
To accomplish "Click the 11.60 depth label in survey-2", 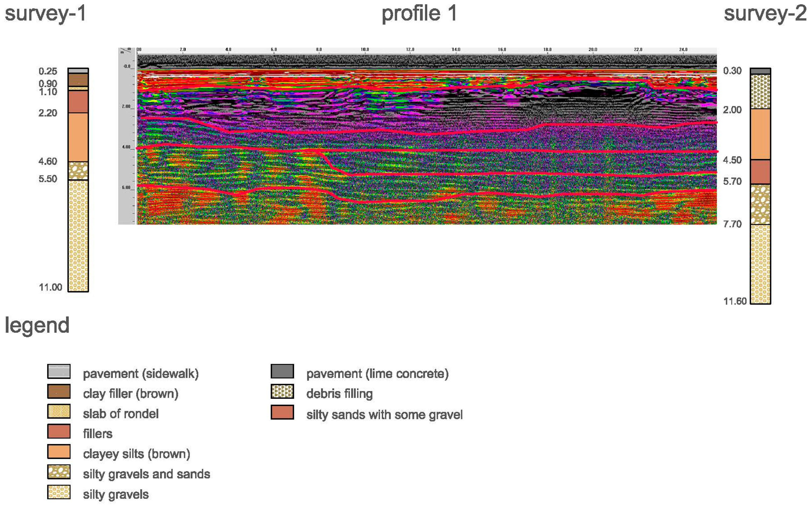I will (735, 301).
